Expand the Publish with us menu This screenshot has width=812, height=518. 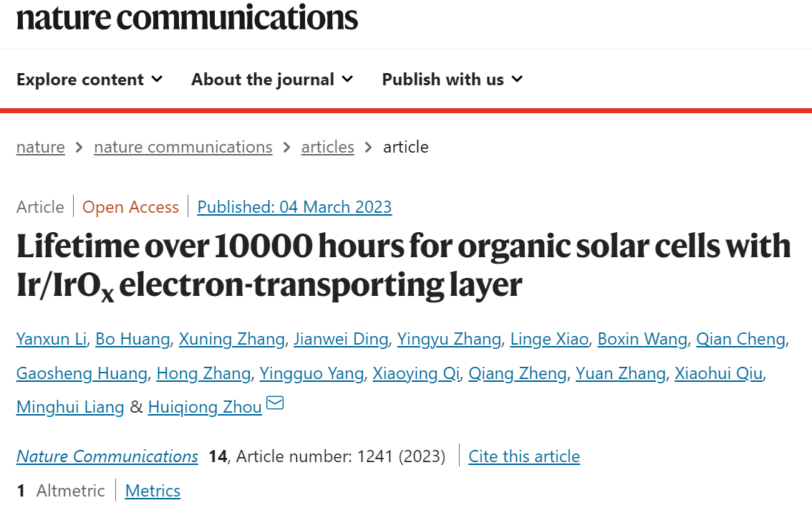[x=453, y=80]
